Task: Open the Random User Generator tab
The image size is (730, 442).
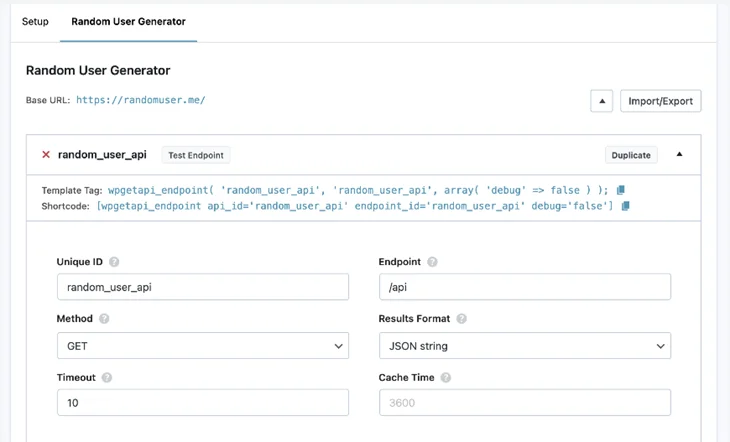Action: [128, 21]
